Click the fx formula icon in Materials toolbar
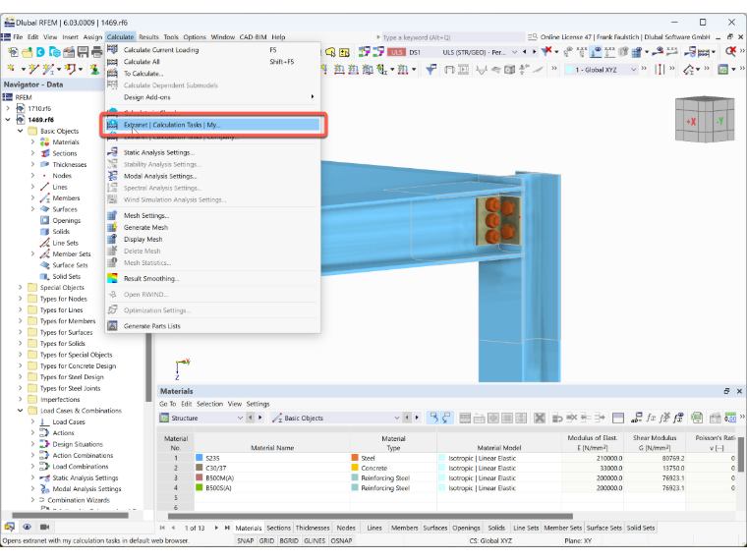The image size is (747, 560). pyautogui.click(x=651, y=419)
